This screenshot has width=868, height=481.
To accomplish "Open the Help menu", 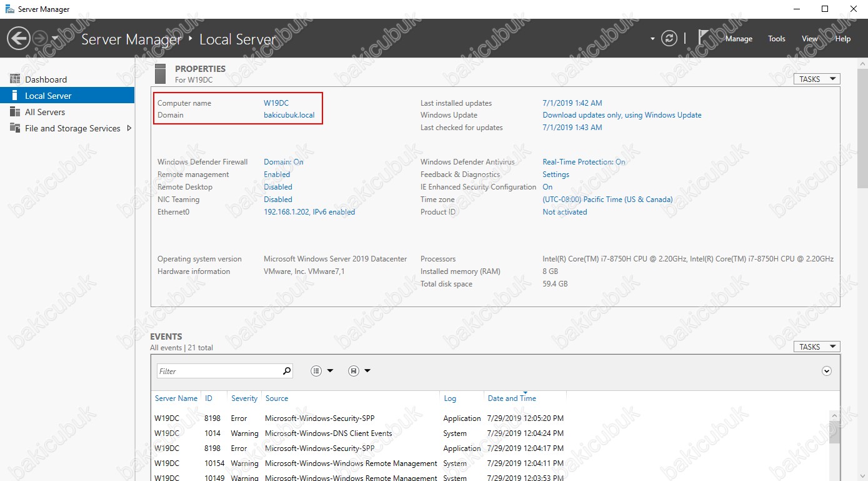I will click(843, 39).
